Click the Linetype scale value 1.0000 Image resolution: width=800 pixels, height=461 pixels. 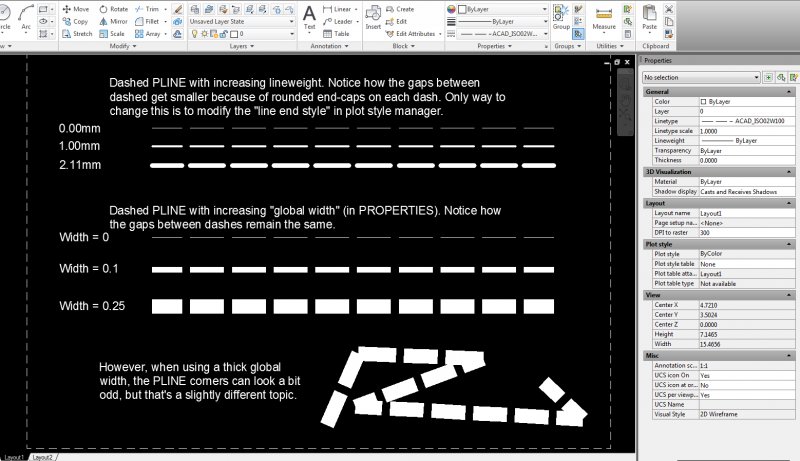pyautogui.click(x=746, y=131)
